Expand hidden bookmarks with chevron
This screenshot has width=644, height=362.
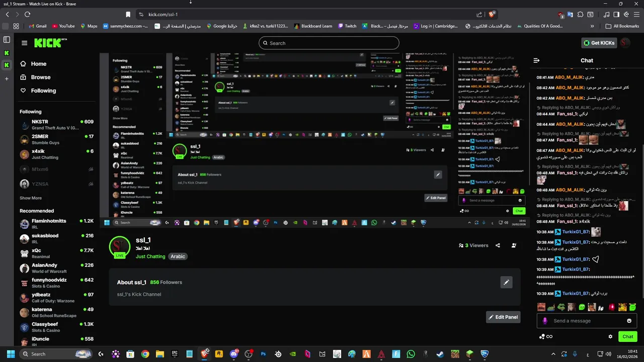coord(592,26)
